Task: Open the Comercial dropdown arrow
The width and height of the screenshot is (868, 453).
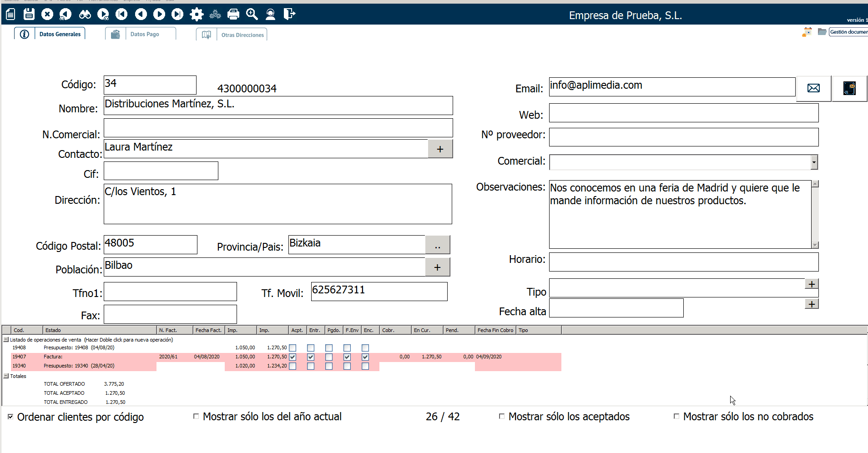Action: 814,162
